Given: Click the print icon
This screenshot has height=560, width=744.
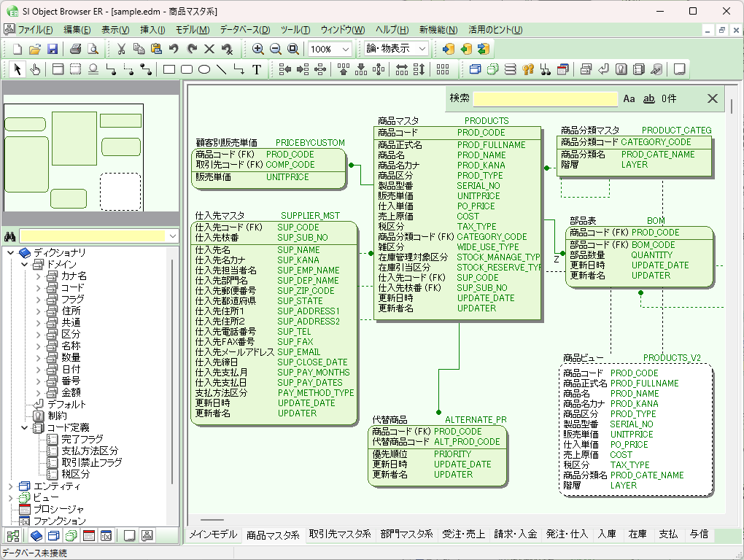Looking at the screenshot, I should (x=75, y=49).
